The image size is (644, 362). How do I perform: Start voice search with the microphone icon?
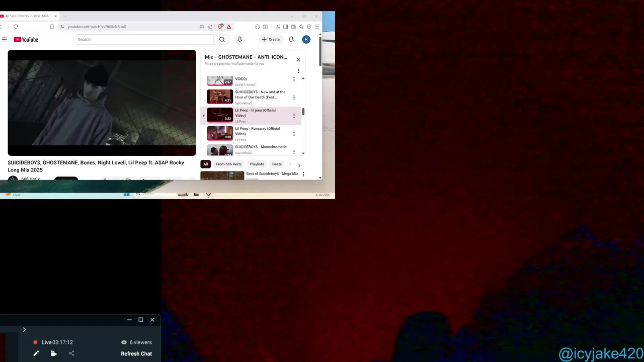(239, 39)
